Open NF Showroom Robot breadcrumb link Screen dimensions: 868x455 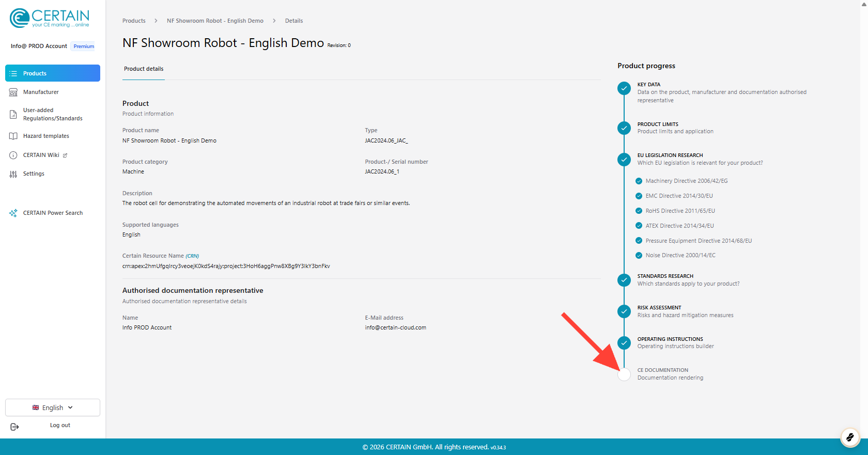(215, 21)
